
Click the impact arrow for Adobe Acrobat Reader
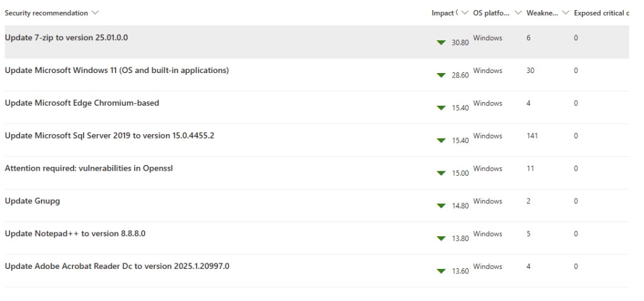(441, 271)
